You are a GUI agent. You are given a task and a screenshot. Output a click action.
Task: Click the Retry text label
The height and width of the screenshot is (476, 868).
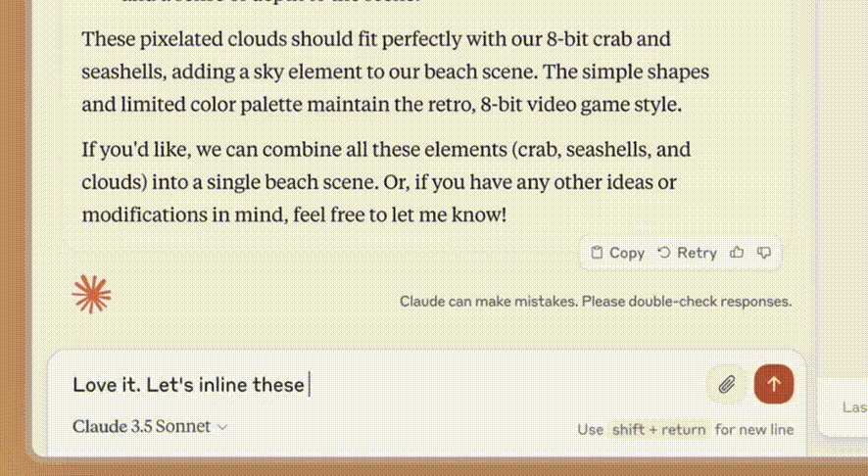click(x=697, y=253)
